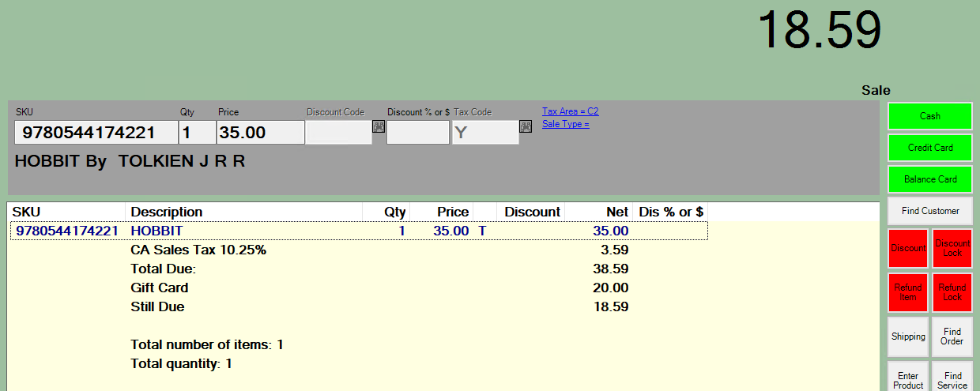Image resolution: width=980 pixels, height=391 pixels.
Task: Click the Enter Product button
Action: (908, 377)
